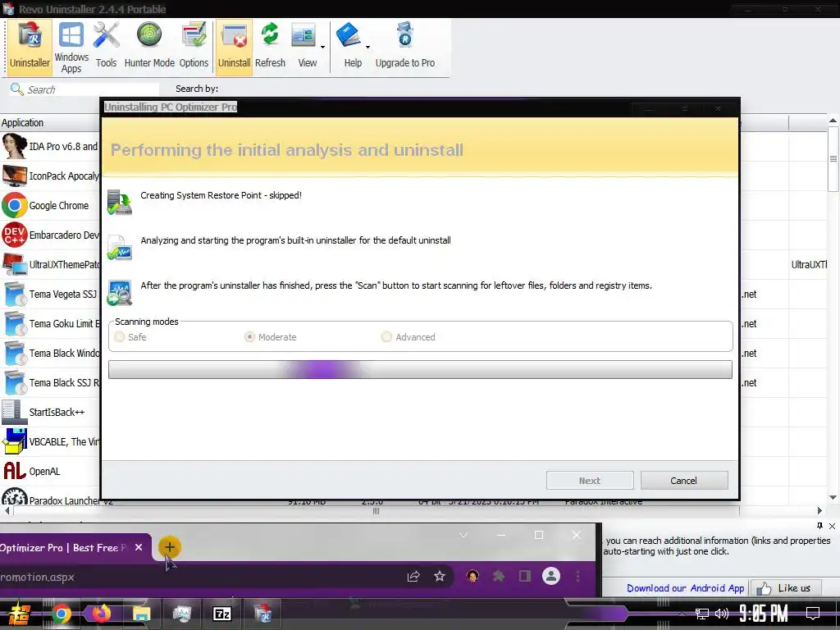Expand the Help dropdown arrow
Screen dimensions: 840x630
pos(368,47)
